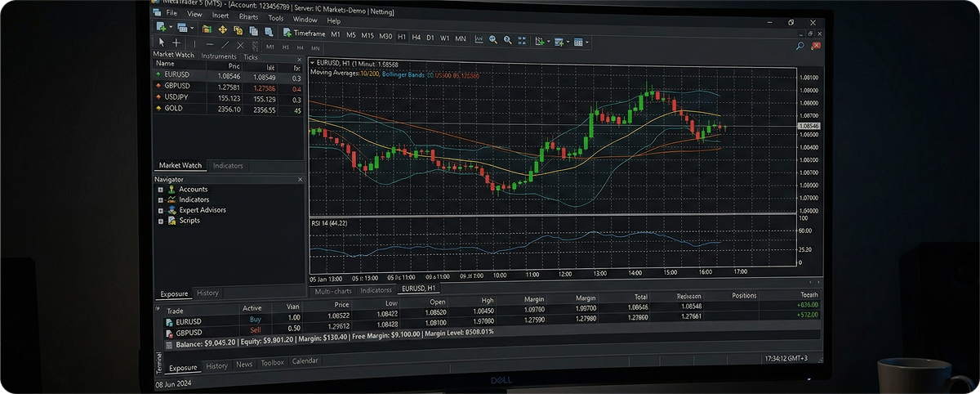Viewport: 980px width, 394px height.
Task: Select the H1 timeframe in main toolbar
Action: click(402, 37)
